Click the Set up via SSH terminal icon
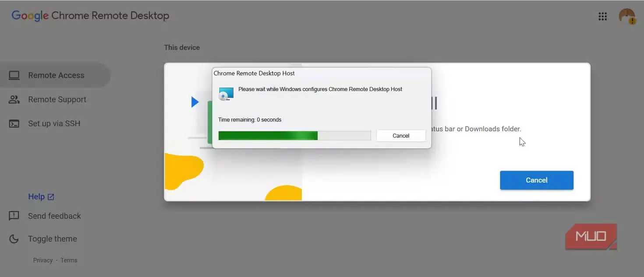 coord(14,123)
